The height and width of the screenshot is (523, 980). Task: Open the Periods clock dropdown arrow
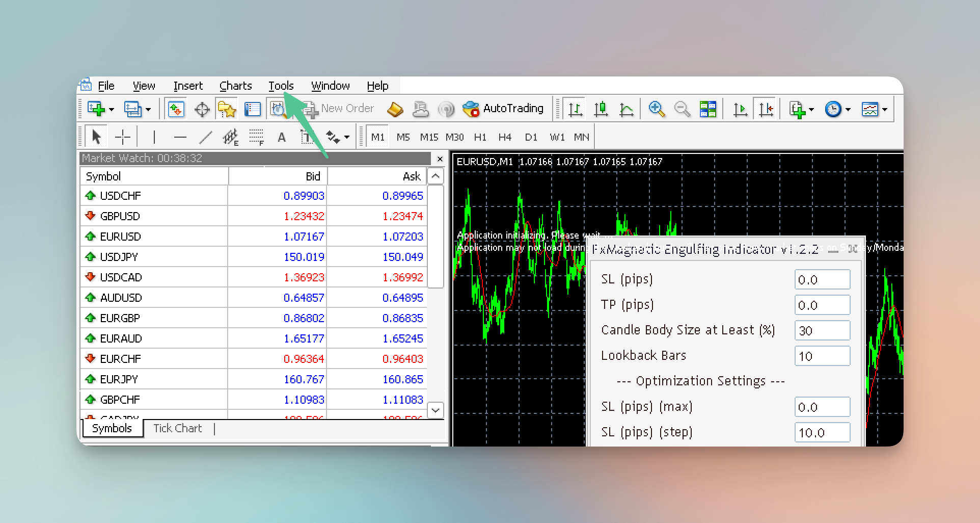pyautogui.click(x=848, y=110)
